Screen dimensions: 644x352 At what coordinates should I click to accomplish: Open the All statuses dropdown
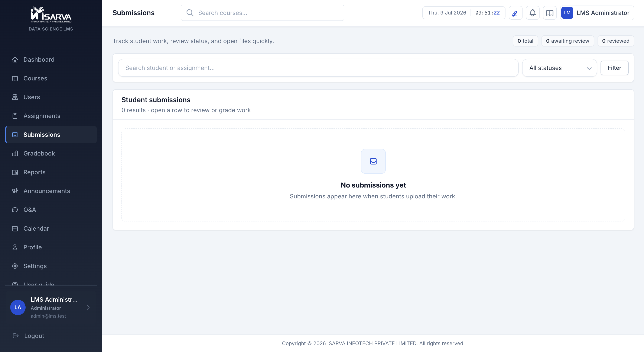559,68
